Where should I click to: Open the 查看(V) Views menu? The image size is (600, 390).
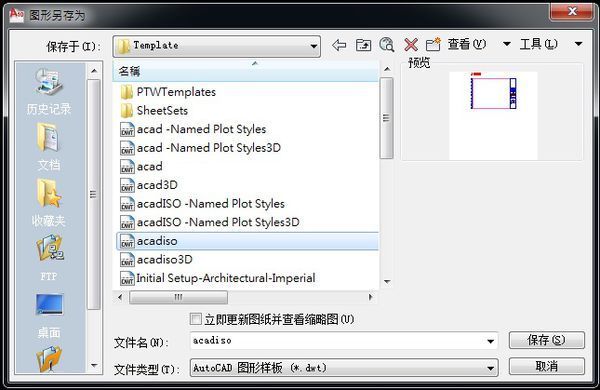tap(467, 44)
